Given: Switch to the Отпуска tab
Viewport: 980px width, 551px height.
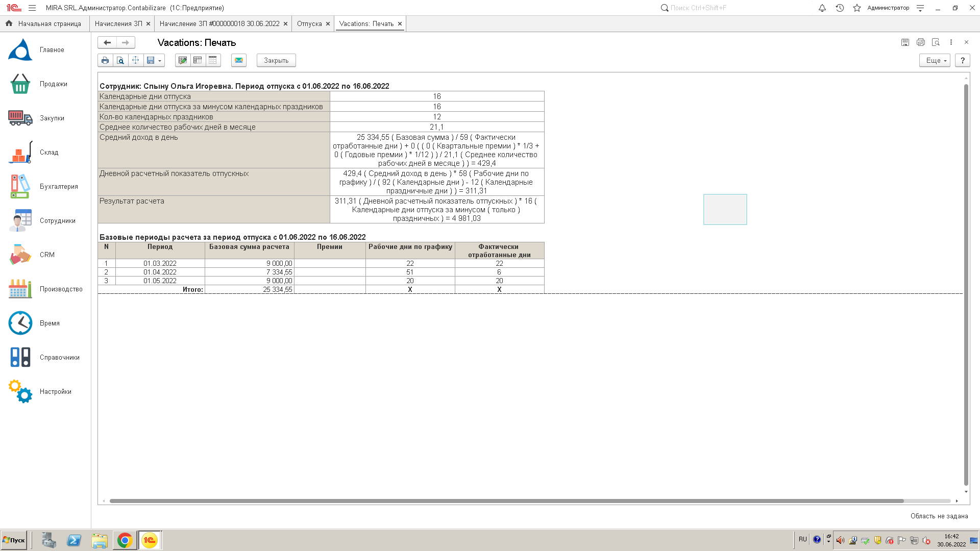Looking at the screenshot, I should pyautogui.click(x=309, y=24).
